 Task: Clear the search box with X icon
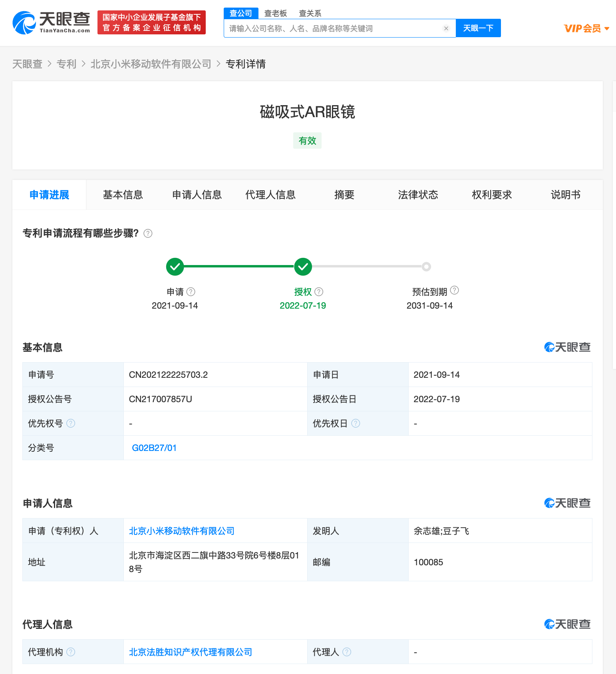coord(446,28)
